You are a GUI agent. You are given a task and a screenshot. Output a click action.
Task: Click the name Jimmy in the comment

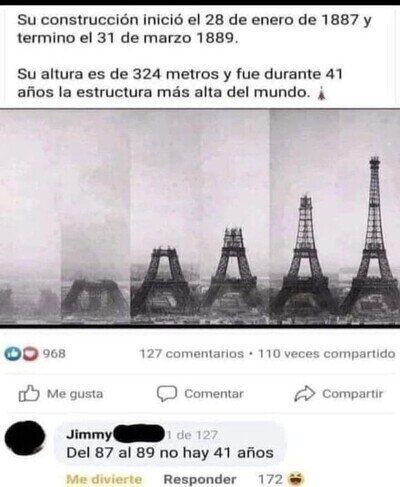(90, 435)
